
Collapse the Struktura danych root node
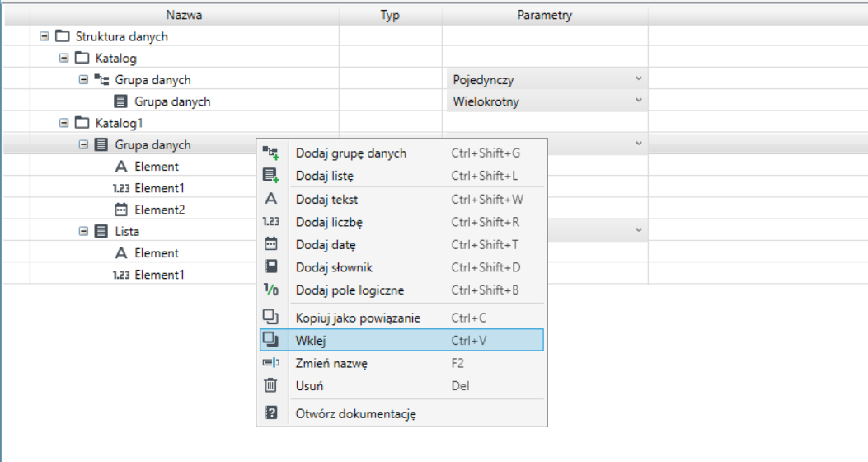[x=45, y=36]
